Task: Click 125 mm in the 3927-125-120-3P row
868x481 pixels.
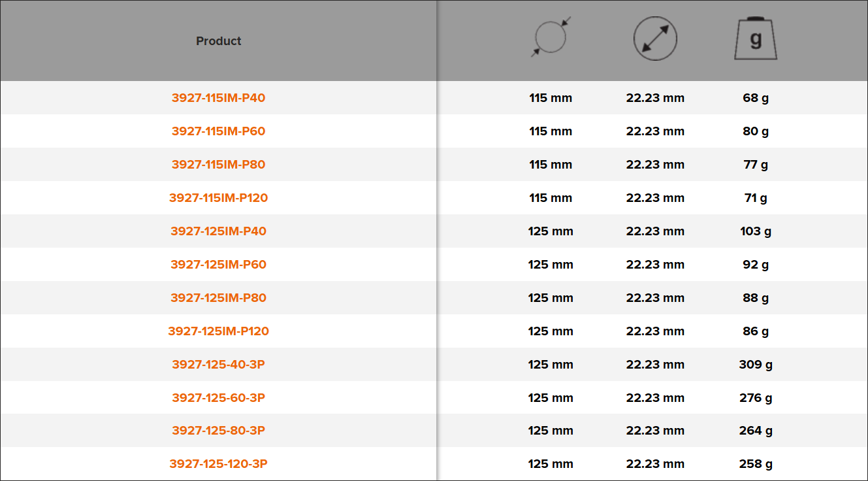Action: coord(551,464)
